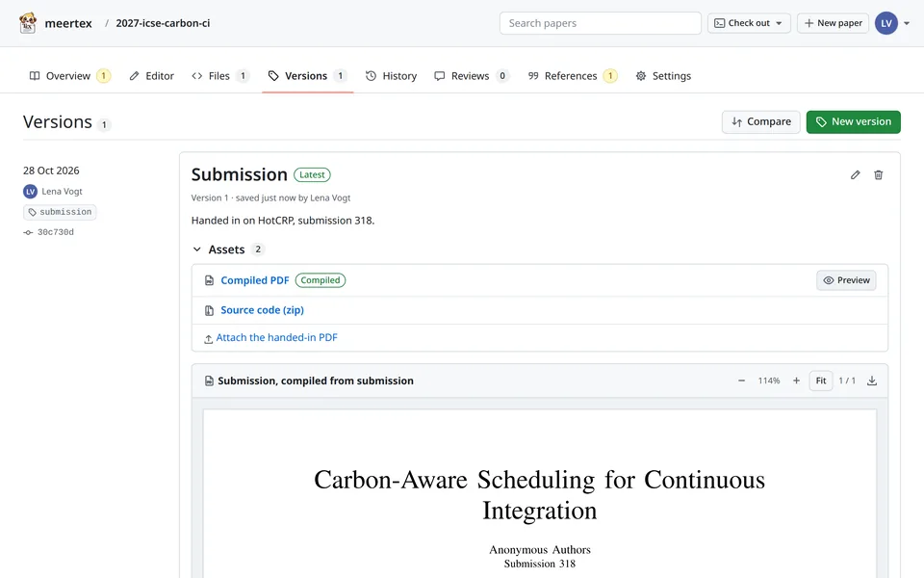This screenshot has height=578, width=924.
Task: Open the 2027-icse-carbon-ci paper breadcrumb
Action: click(163, 23)
